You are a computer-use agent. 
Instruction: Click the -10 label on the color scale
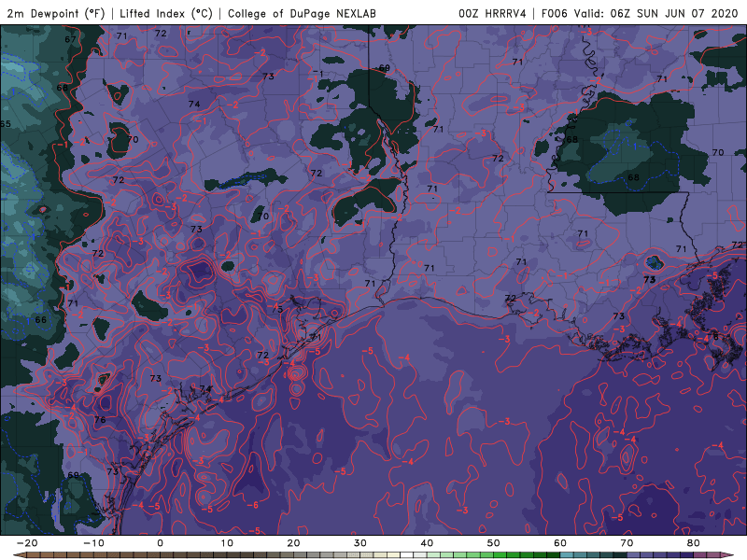[x=93, y=543]
